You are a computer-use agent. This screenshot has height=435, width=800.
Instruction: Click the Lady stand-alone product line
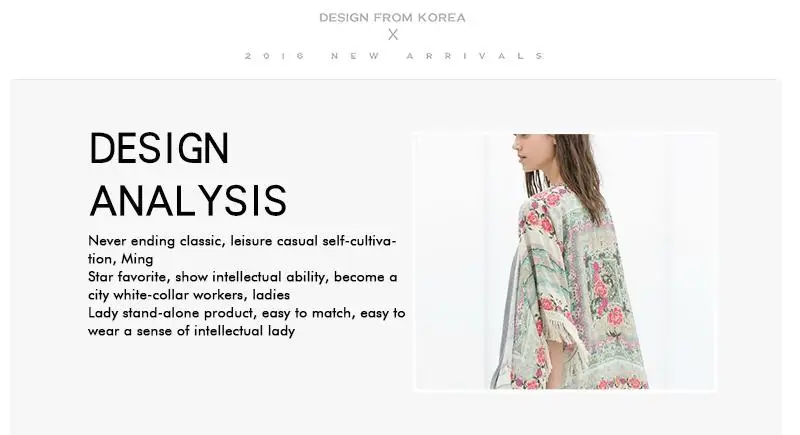[x=246, y=313]
